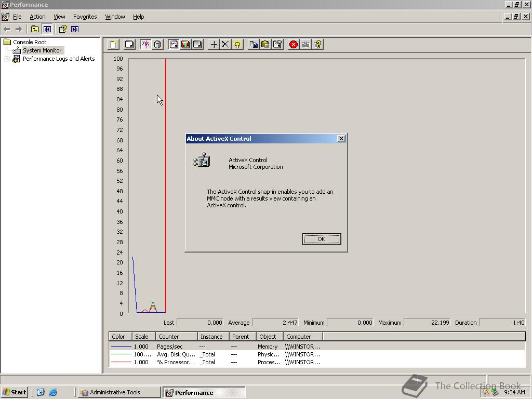Click the red Freeze Display icon

(x=294, y=45)
